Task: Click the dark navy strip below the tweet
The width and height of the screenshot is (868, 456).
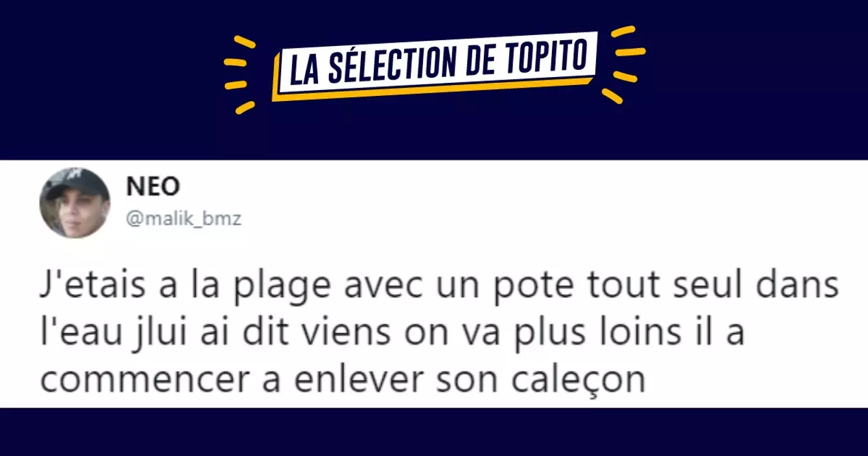Action: pyautogui.click(x=434, y=432)
